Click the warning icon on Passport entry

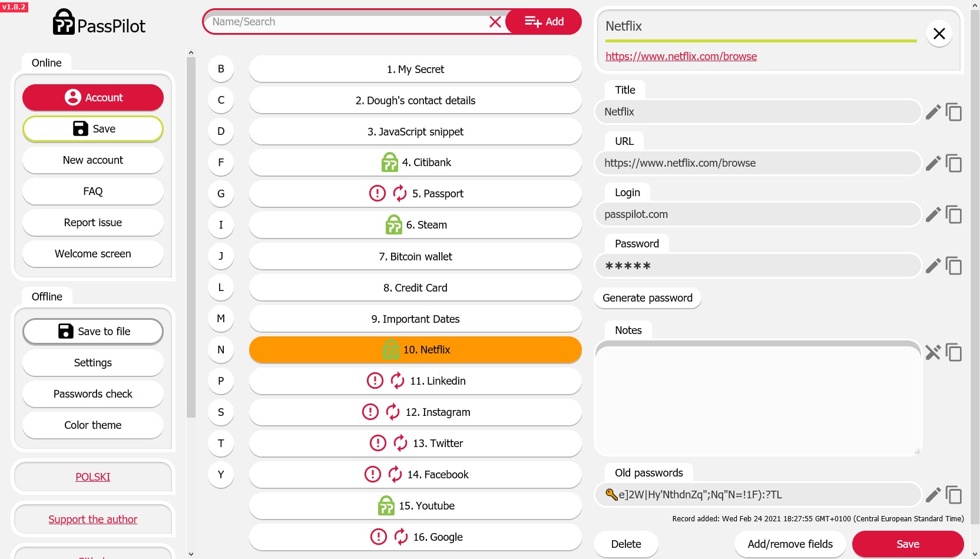tap(378, 193)
